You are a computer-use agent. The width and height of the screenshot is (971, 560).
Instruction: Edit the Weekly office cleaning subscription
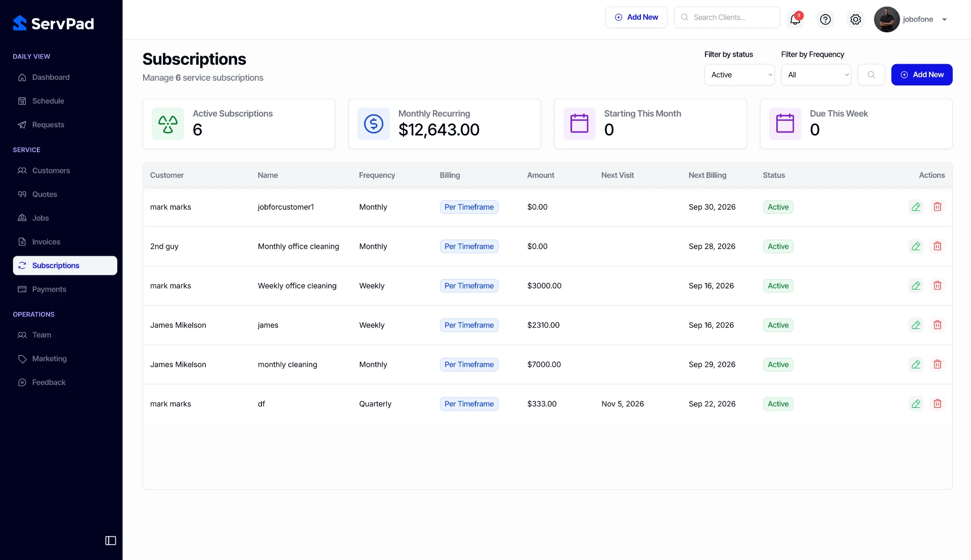[x=916, y=286]
